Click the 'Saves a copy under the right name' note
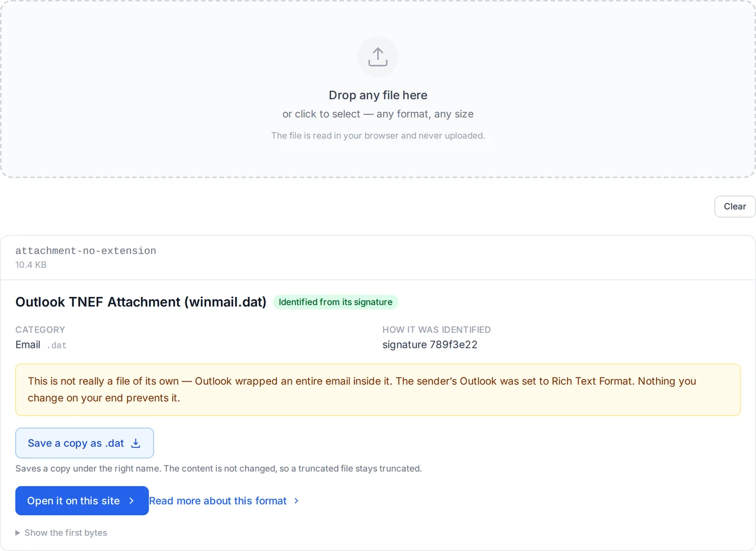 (x=219, y=468)
